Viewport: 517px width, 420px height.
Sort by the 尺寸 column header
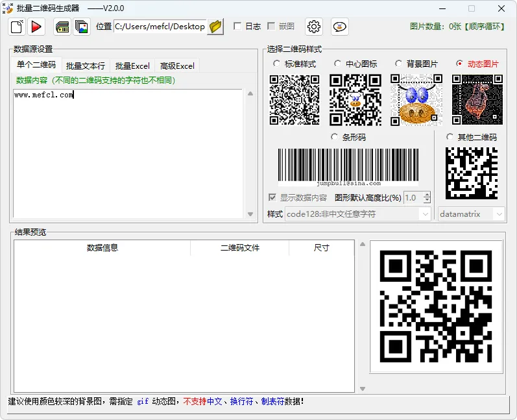[x=322, y=248]
